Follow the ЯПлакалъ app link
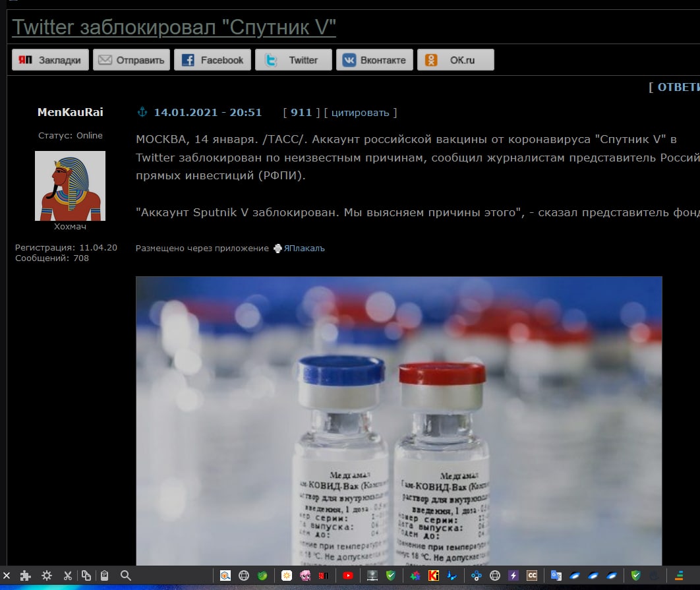The width and height of the screenshot is (700, 590). 304,249
